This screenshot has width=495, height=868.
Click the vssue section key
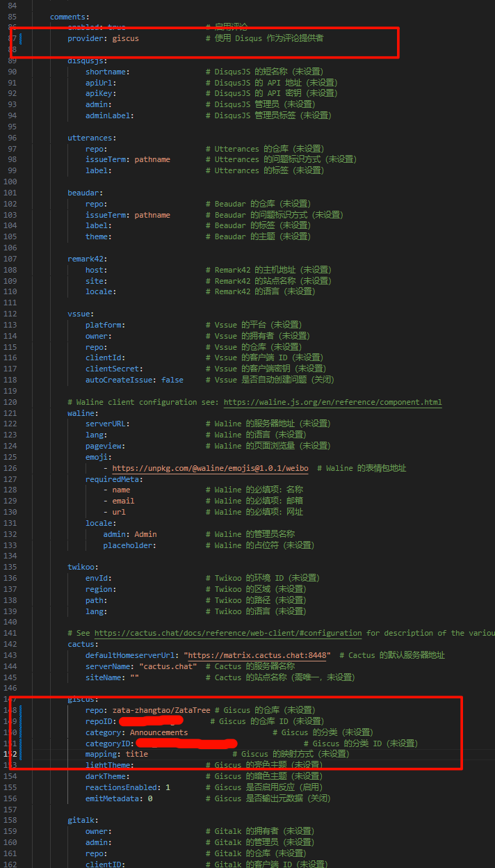[80, 314]
